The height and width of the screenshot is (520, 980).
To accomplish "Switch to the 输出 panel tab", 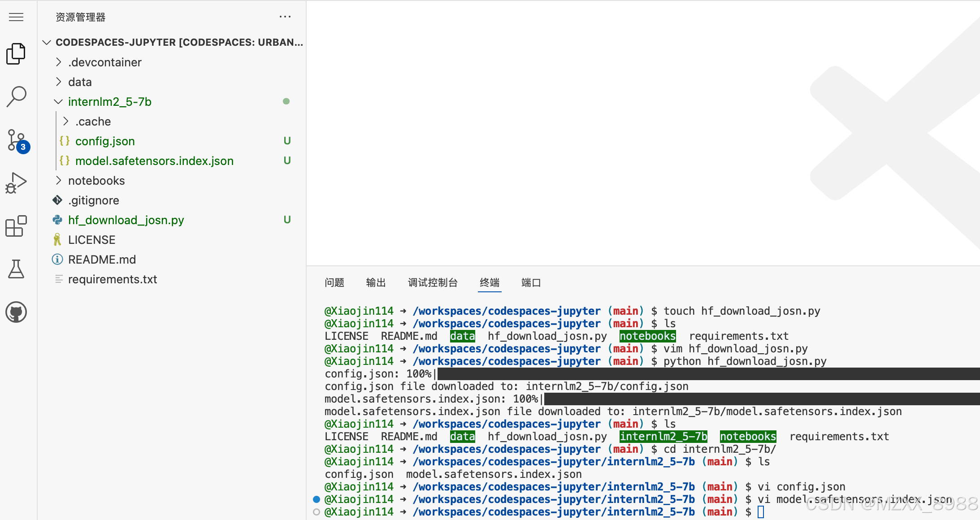I will tap(376, 282).
